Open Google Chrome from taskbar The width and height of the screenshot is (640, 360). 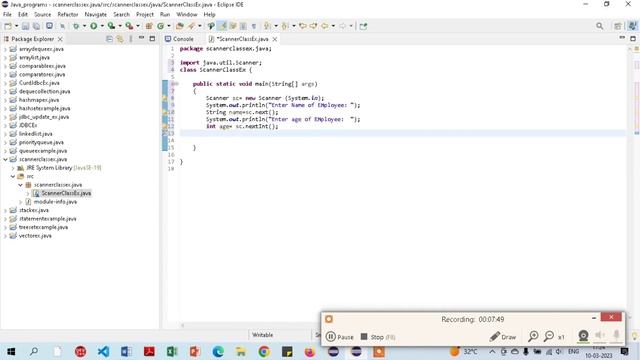pos(264,351)
